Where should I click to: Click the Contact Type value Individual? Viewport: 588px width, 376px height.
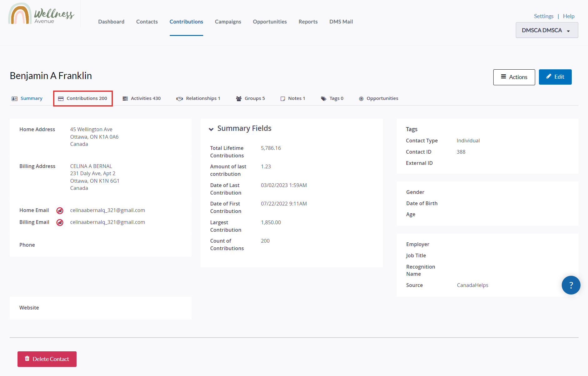(468, 141)
